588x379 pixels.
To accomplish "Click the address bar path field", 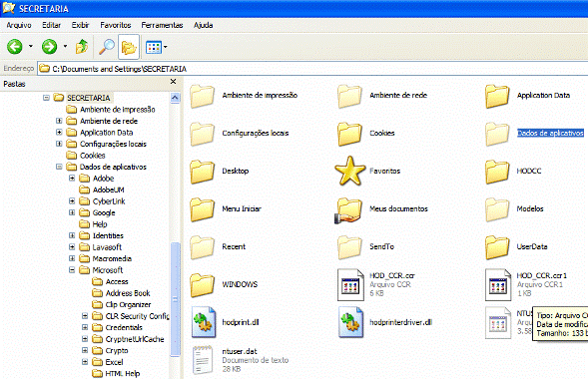I will (x=313, y=69).
